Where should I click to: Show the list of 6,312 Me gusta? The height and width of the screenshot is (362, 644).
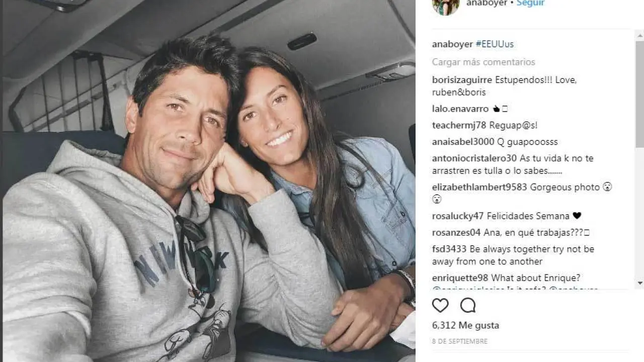coord(465,325)
